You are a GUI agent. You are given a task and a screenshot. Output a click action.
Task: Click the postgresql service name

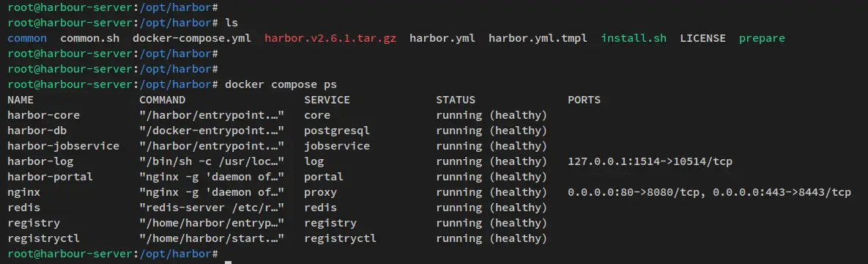337,131
